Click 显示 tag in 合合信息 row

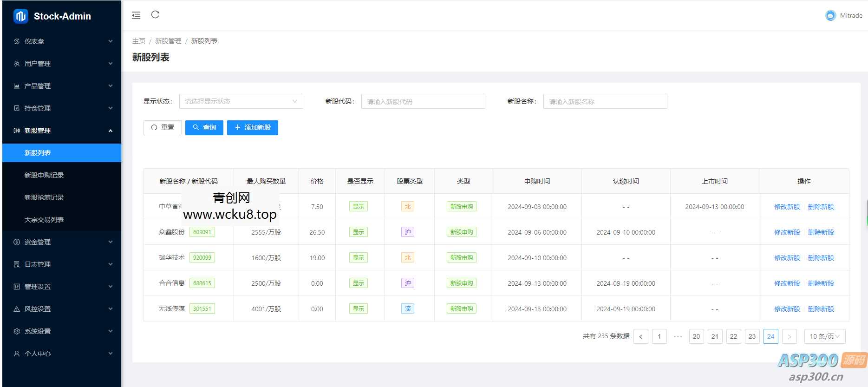[x=359, y=283]
